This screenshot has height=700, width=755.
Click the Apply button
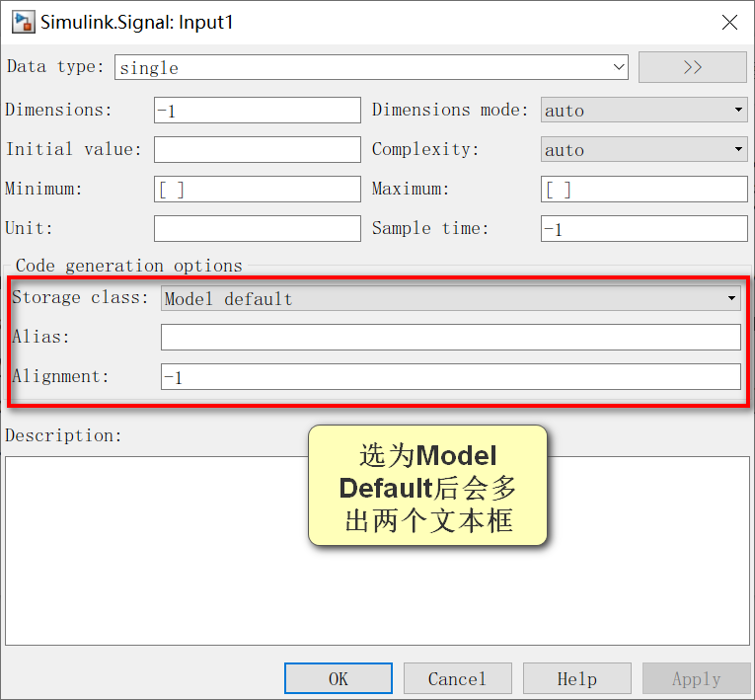[696, 678]
